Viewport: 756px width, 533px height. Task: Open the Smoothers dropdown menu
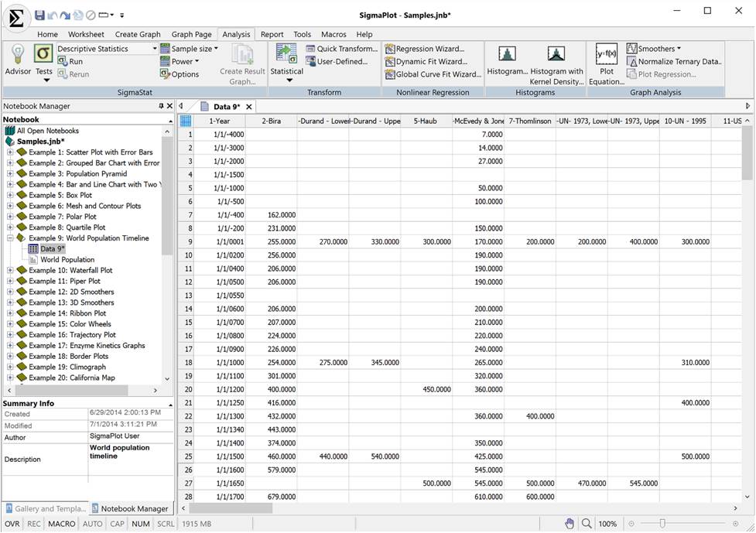[x=655, y=49]
